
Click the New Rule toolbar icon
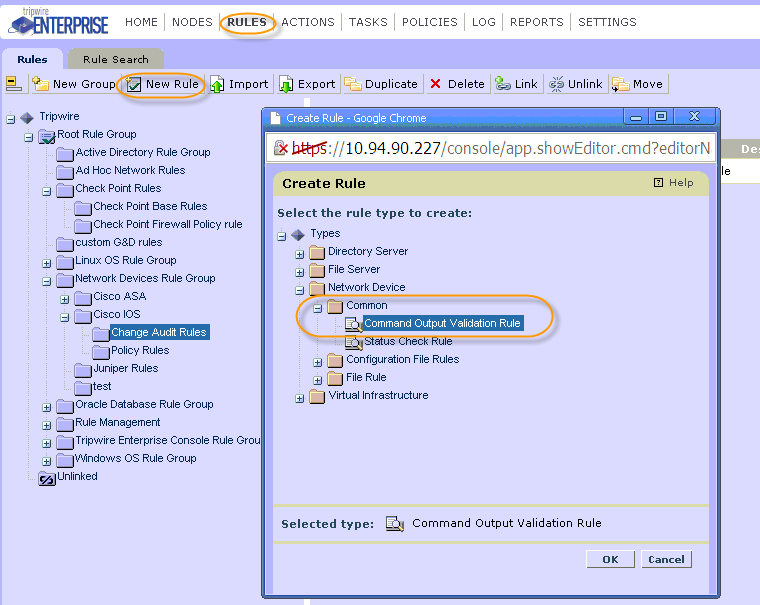click(x=134, y=85)
